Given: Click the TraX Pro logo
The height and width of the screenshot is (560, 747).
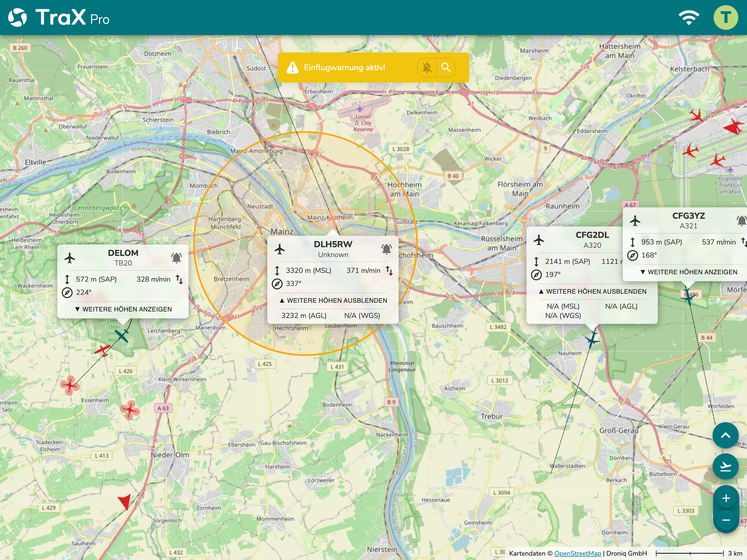Looking at the screenshot, I should 59,17.
